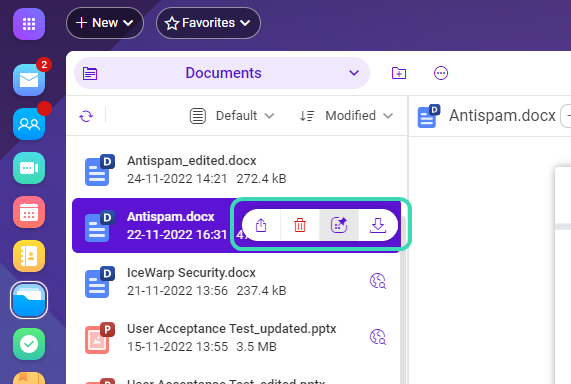Image resolution: width=571 pixels, height=384 pixels.
Task: Open the Documents folder sidebar icon
Action: pyautogui.click(x=29, y=300)
